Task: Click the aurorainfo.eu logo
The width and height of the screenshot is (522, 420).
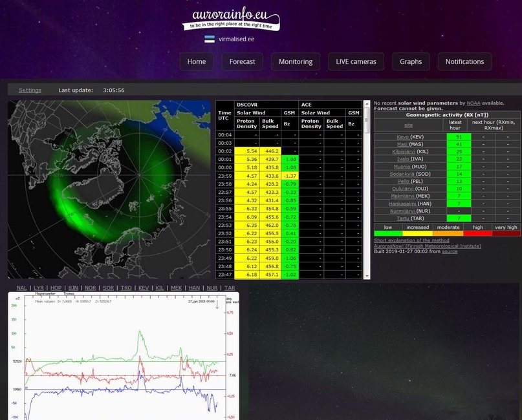Action: pyautogui.click(x=231, y=19)
